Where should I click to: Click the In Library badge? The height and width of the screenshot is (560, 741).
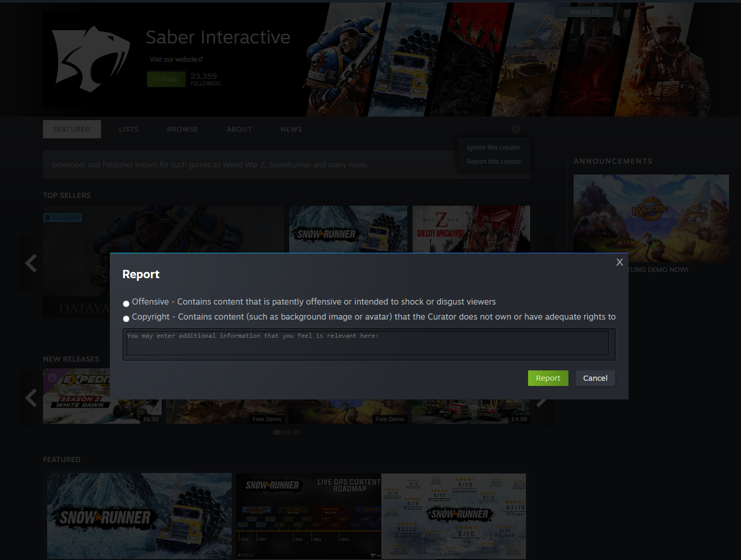(63, 218)
